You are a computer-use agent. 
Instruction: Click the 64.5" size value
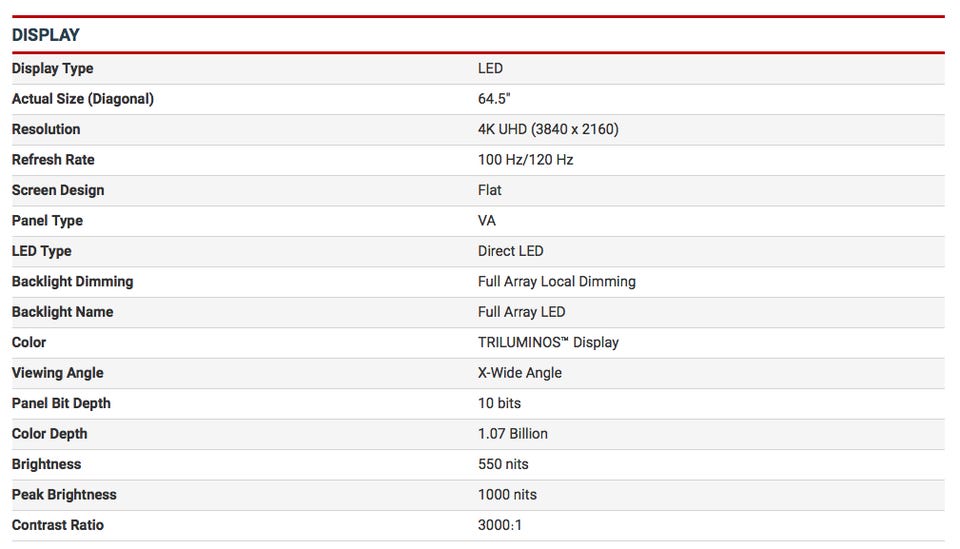pyautogui.click(x=494, y=99)
